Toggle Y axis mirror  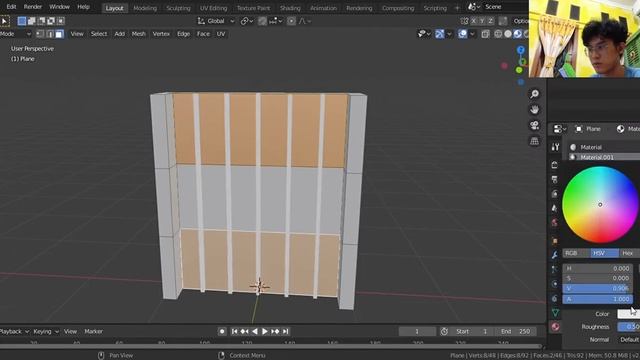pyautogui.click(x=482, y=21)
